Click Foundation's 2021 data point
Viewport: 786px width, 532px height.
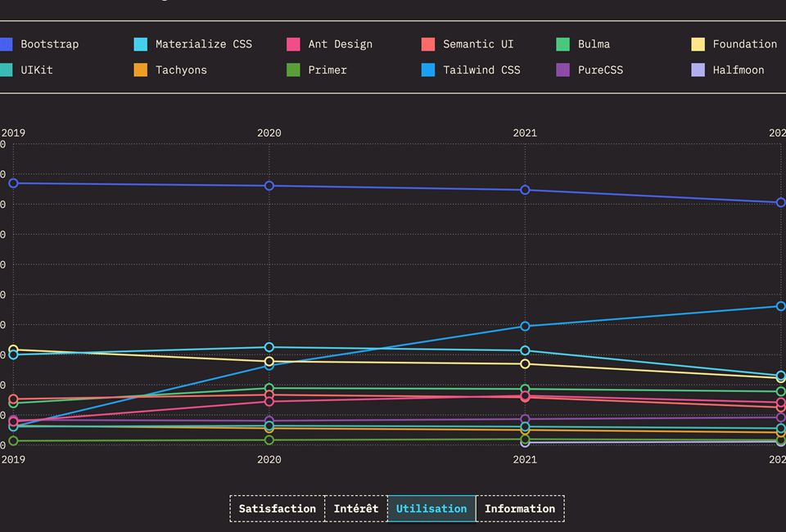point(525,363)
